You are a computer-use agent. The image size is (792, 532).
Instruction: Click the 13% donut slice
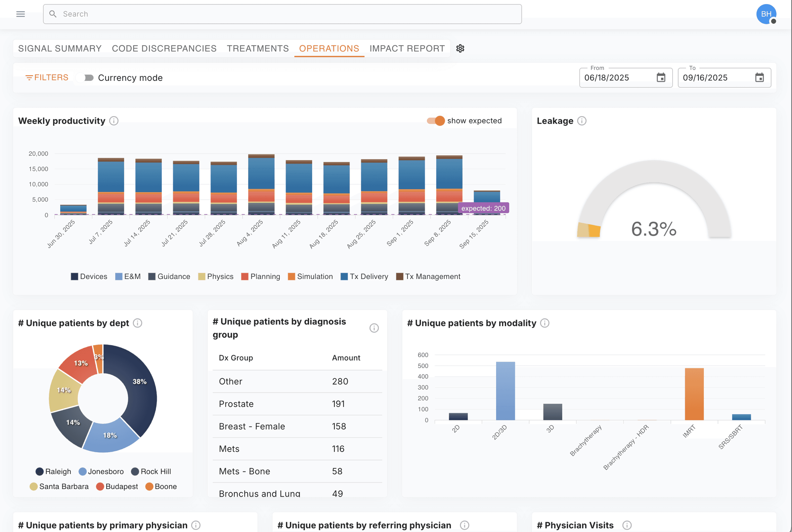click(81, 363)
